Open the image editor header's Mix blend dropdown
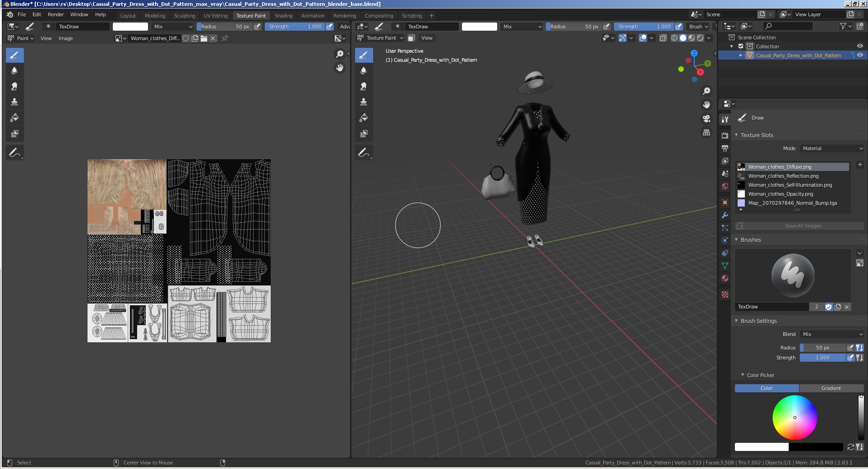868x469 pixels. [x=172, y=27]
